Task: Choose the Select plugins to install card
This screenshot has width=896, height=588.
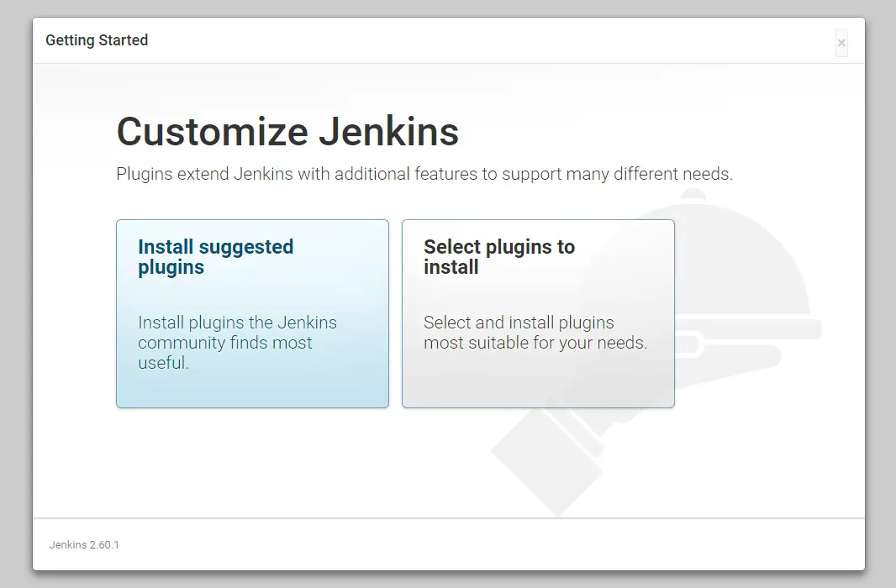Action: coord(538,313)
